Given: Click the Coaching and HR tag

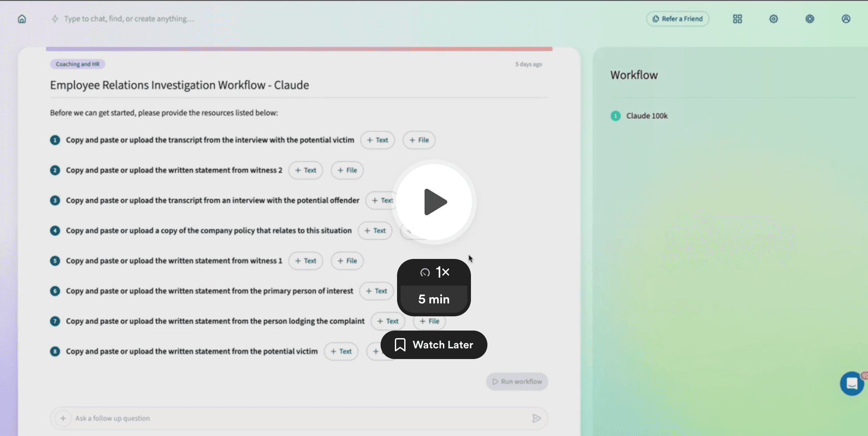Looking at the screenshot, I should pyautogui.click(x=77, y=64).
